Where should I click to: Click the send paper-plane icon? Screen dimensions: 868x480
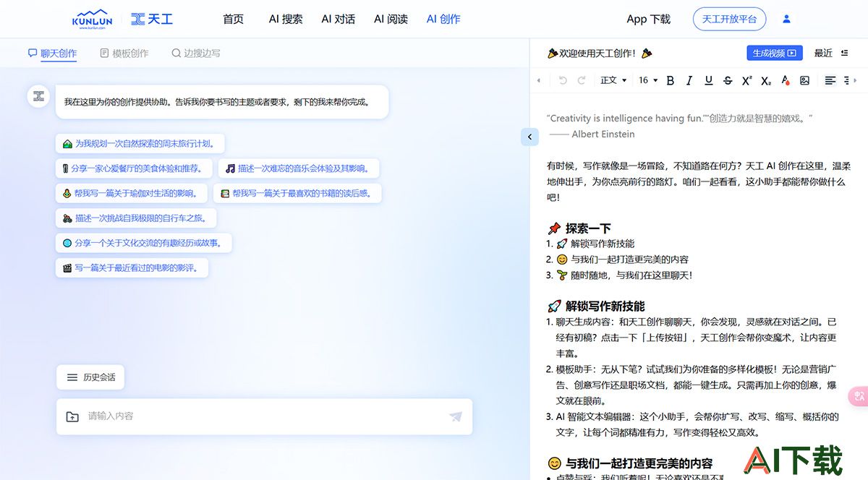coord(456,416)
